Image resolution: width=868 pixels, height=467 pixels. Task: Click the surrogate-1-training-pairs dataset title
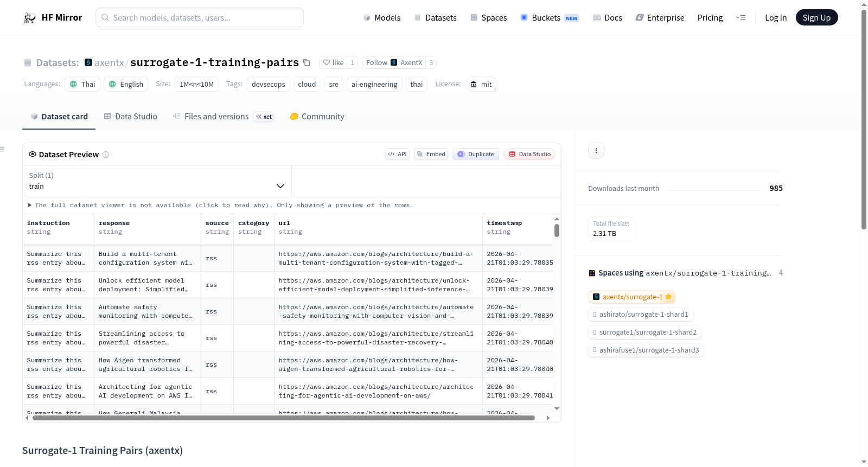point(214,62)
